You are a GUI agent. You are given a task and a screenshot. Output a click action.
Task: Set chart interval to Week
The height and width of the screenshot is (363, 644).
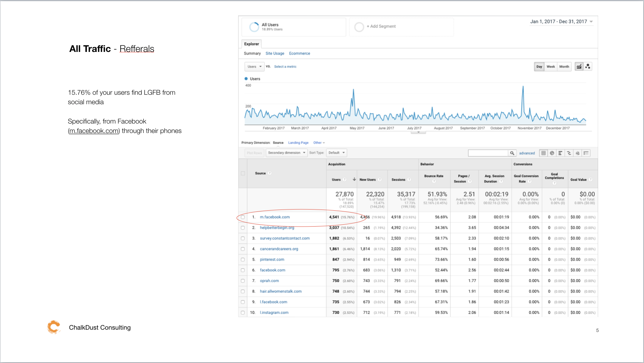pos(550,67)
